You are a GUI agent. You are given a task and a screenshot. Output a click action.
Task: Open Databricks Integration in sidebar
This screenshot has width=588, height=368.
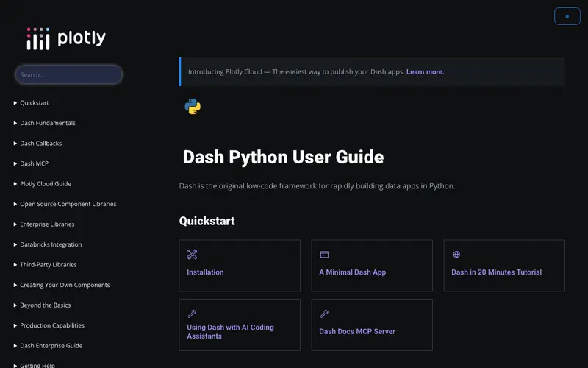(51, 245)
